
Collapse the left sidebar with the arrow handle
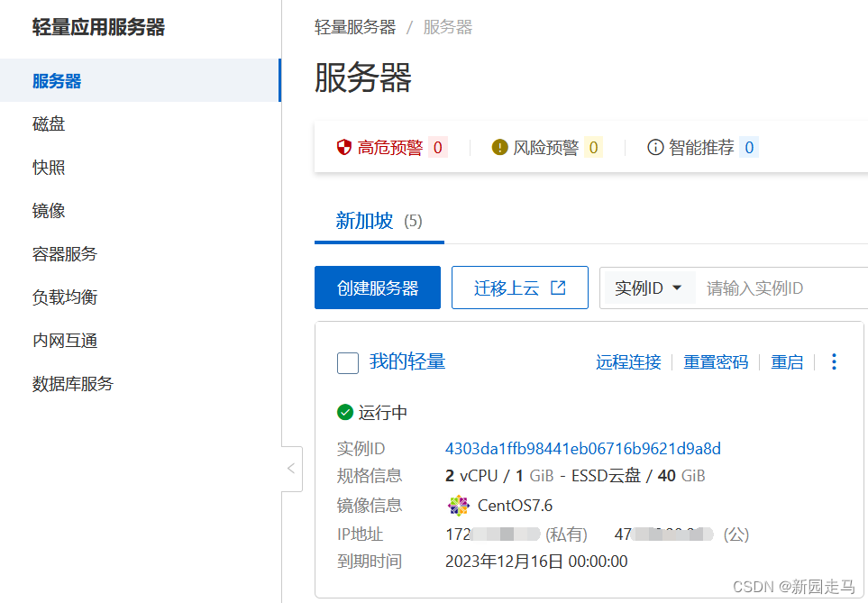coord(292,469)
